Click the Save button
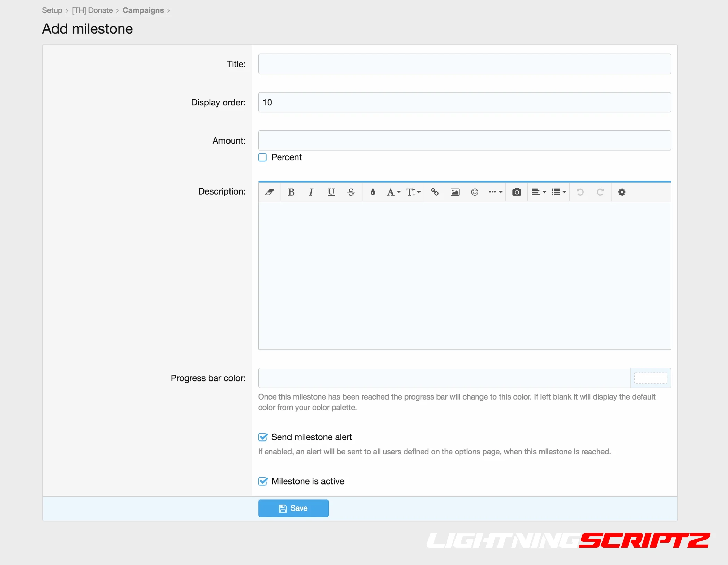This screenshot has height=565, width=728. (293, 508)
